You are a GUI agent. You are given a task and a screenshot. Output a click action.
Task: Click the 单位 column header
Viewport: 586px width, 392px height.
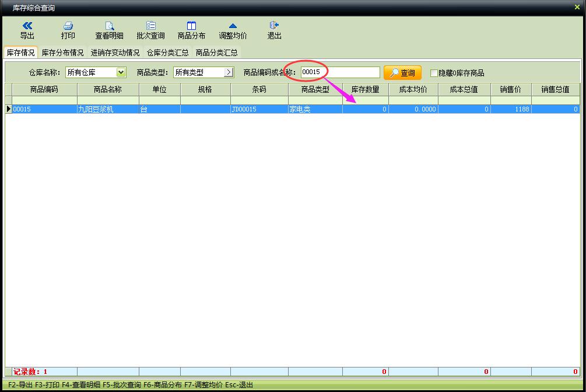tap(160, 89)
